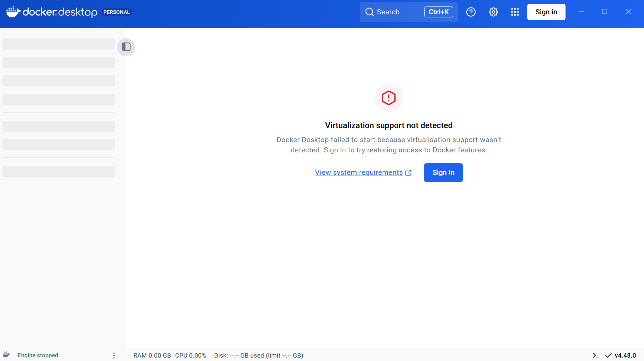Screen dimensions: 644x361
Task: Click version v4.48.0 label
Action: [x=625, y=356]
